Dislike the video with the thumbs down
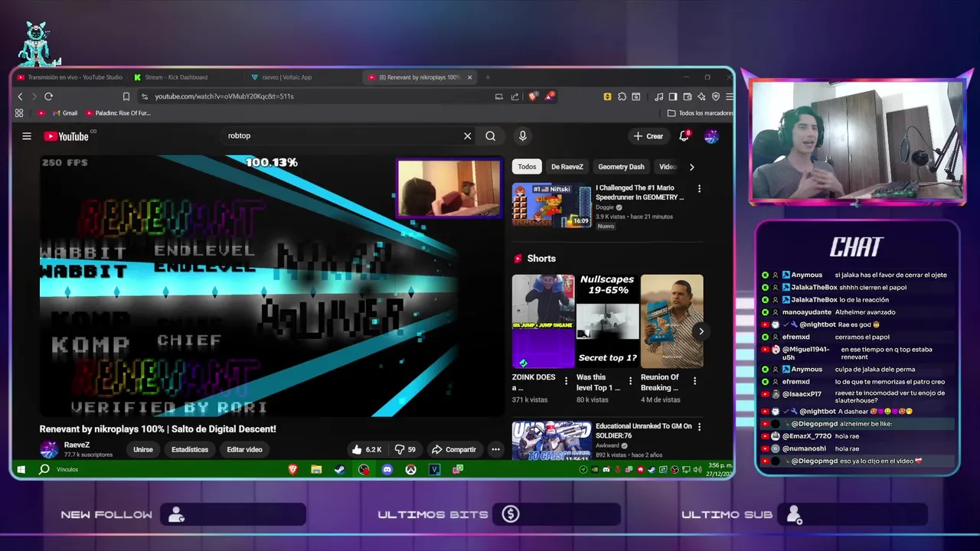The image size is (980, 551). 406,449
